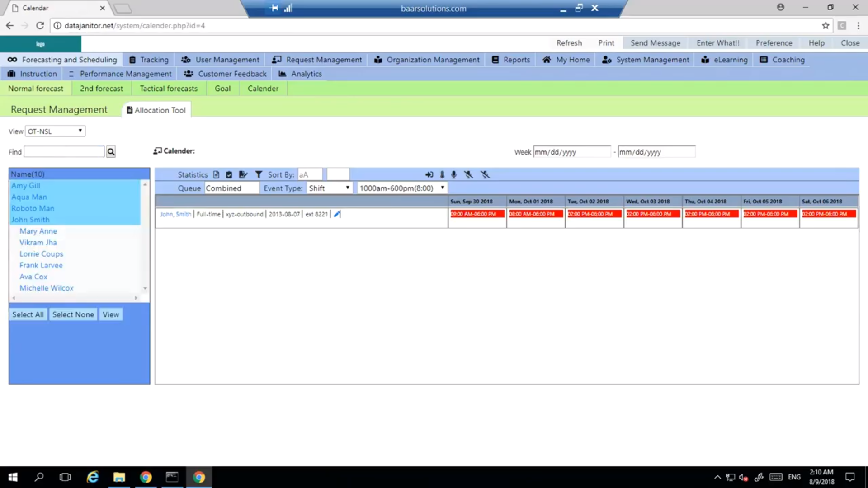Viewport: 868px width, 488px height.
Task: Click the last muted microphone icon
Action: [485, 174]
